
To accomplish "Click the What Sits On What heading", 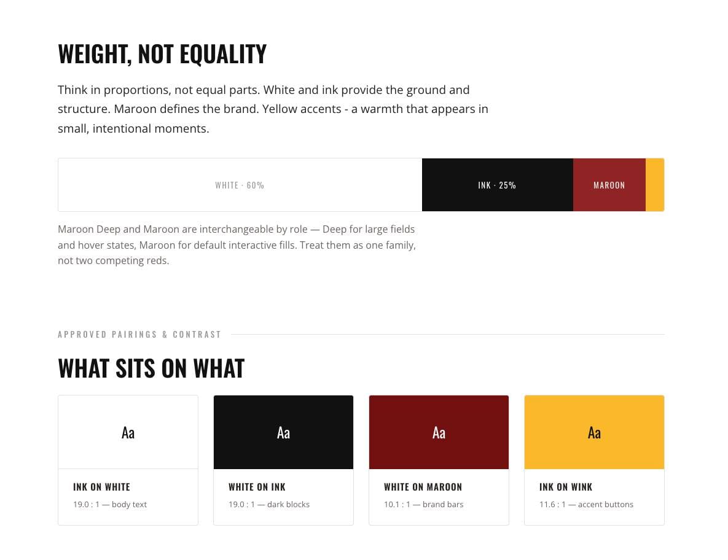I will point(151,368).
